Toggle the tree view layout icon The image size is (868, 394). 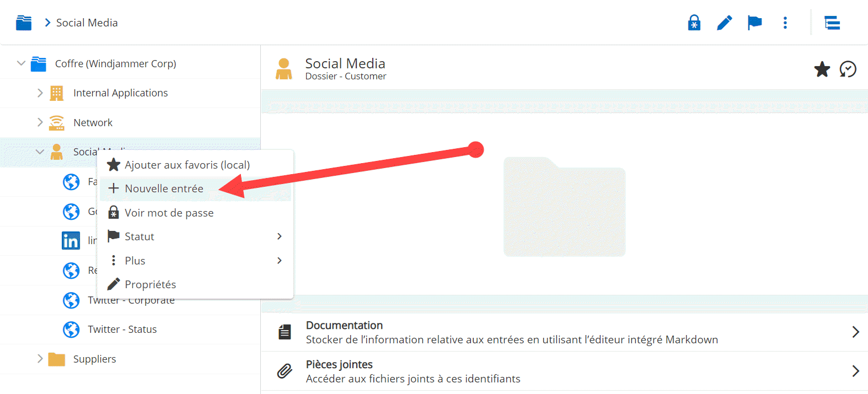point(832,23)
